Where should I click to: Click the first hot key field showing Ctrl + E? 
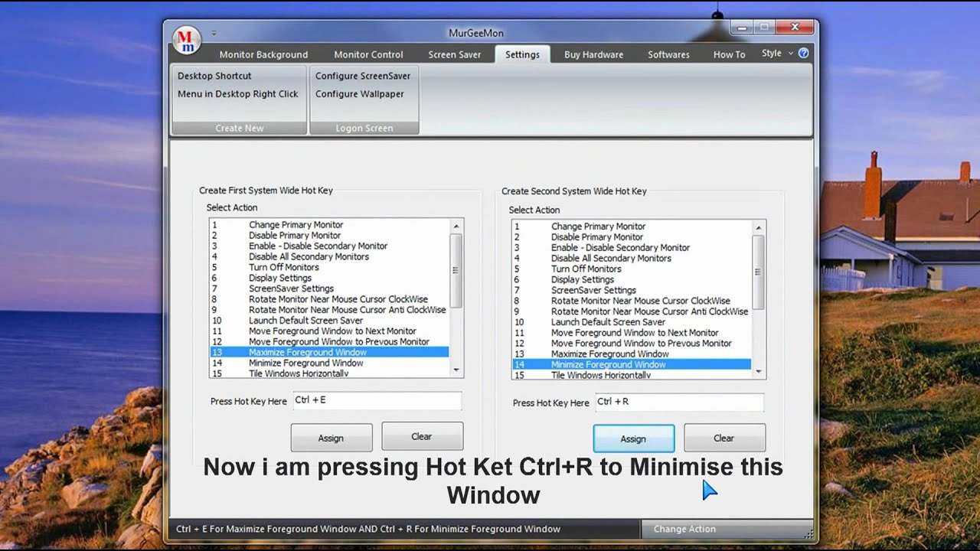(x=376, y=401)
